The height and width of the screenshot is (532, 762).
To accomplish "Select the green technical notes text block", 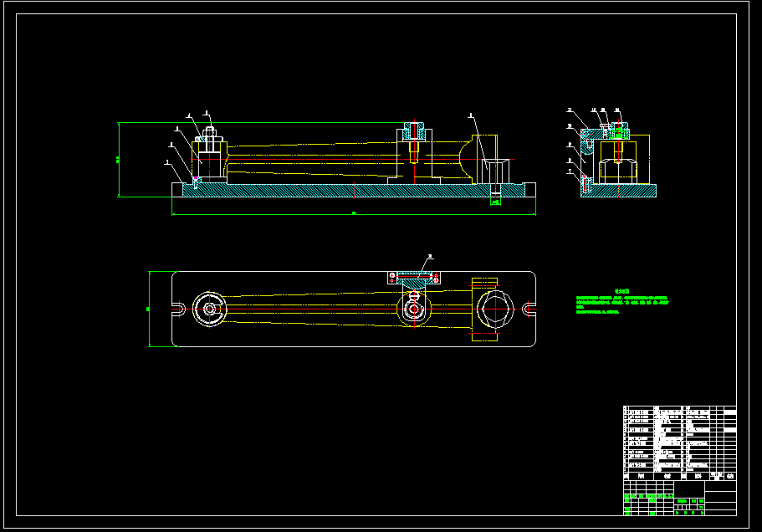I will pos(622,302).
